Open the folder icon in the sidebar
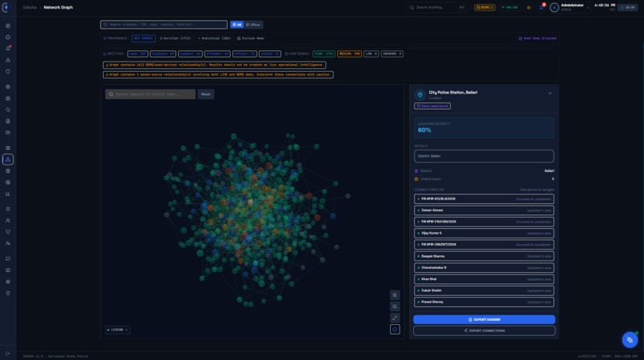The image size is (644, 360). point(8,133)
